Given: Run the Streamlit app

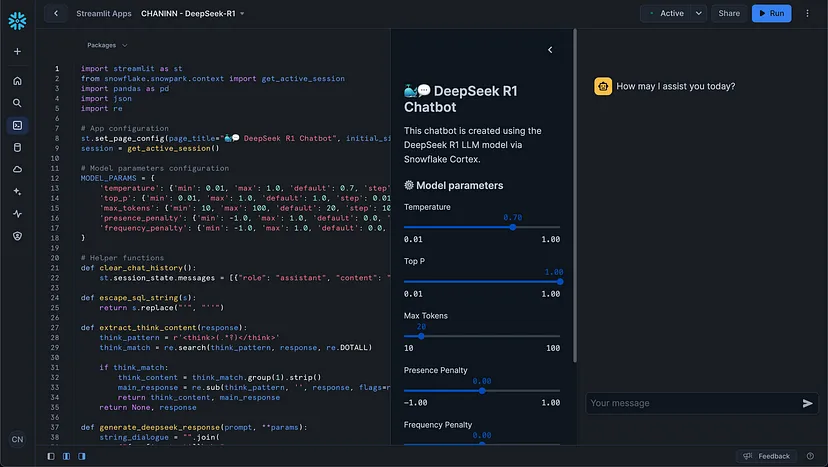Looking at the screenshot, I should point(771,13).
